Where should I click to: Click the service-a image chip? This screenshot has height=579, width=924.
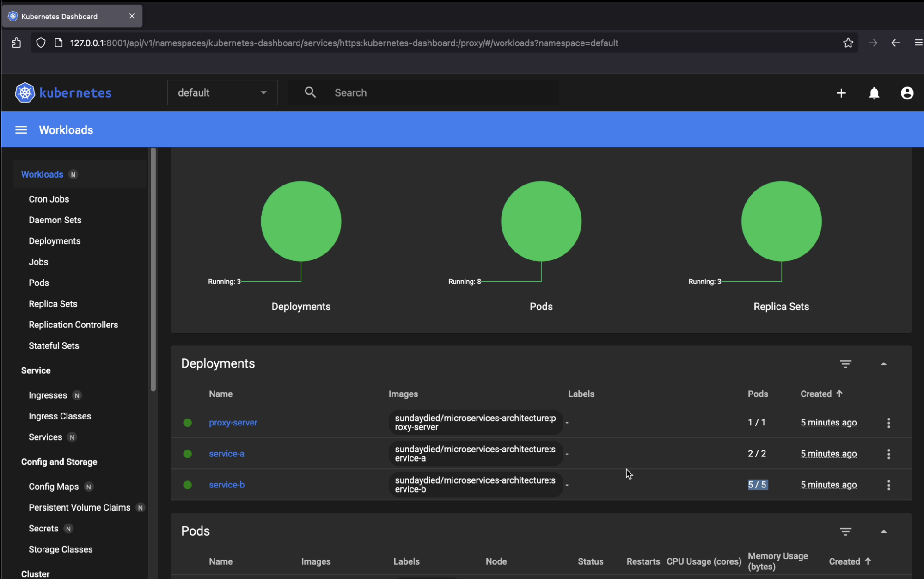(476, 454)
